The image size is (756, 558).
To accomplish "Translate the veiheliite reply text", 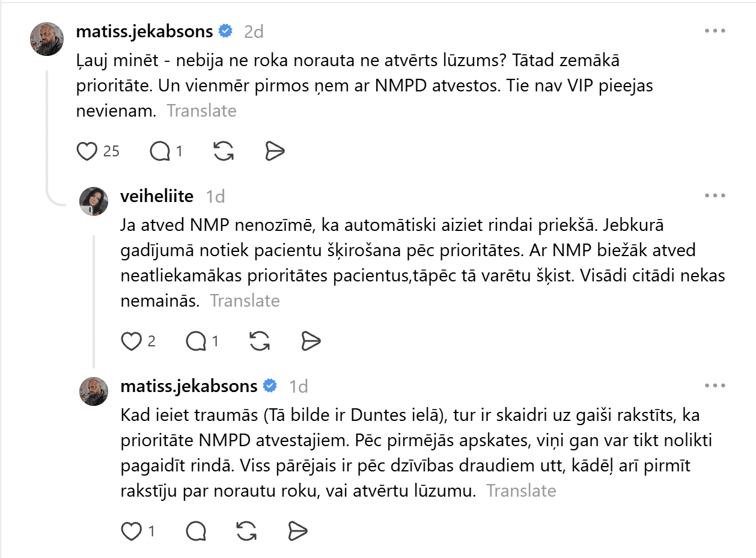I will point(245,301).
